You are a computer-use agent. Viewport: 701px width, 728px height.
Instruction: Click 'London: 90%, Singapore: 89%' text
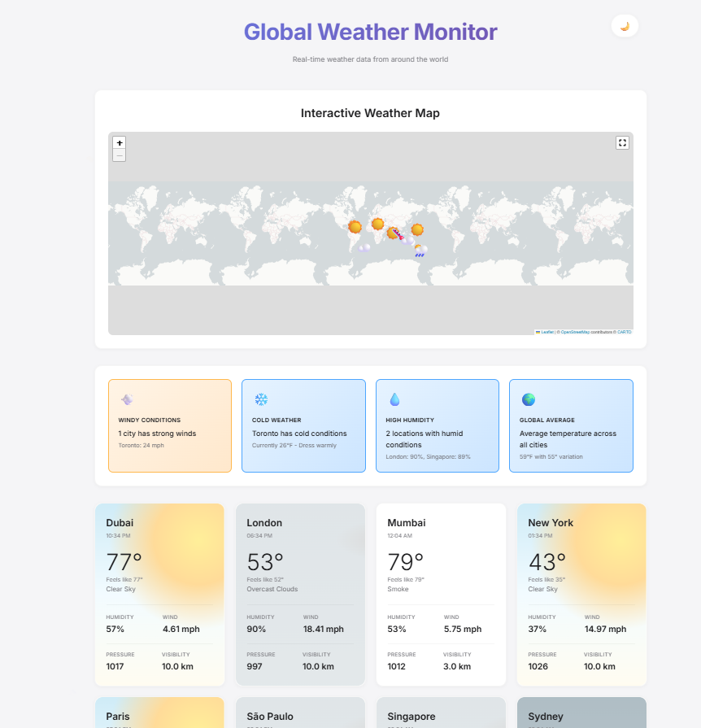428,457
